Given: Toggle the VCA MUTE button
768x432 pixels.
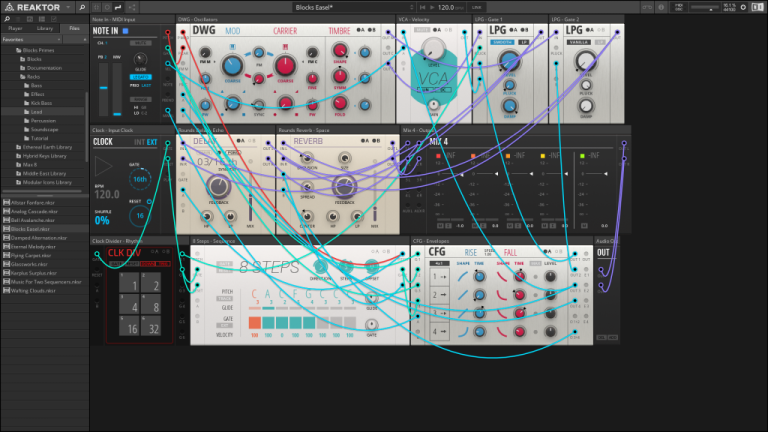Looking at the screenshot, I should pyautogui.click(x=422, y=30).
